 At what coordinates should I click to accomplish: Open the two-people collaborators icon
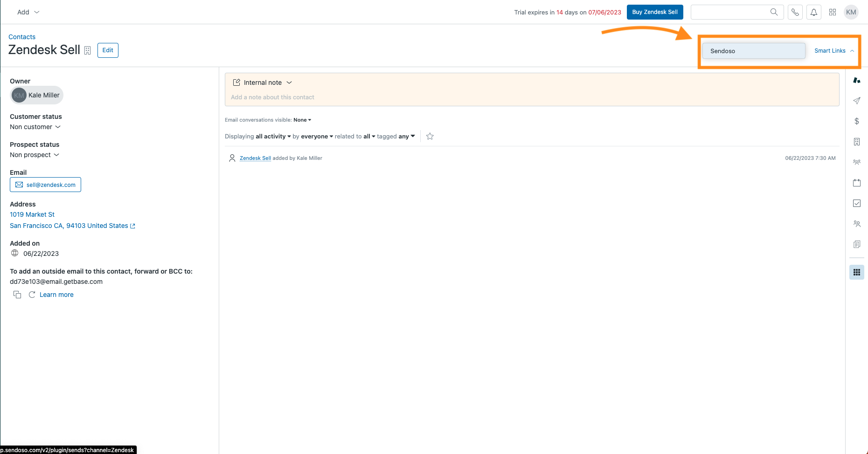(x=856, y=224)
